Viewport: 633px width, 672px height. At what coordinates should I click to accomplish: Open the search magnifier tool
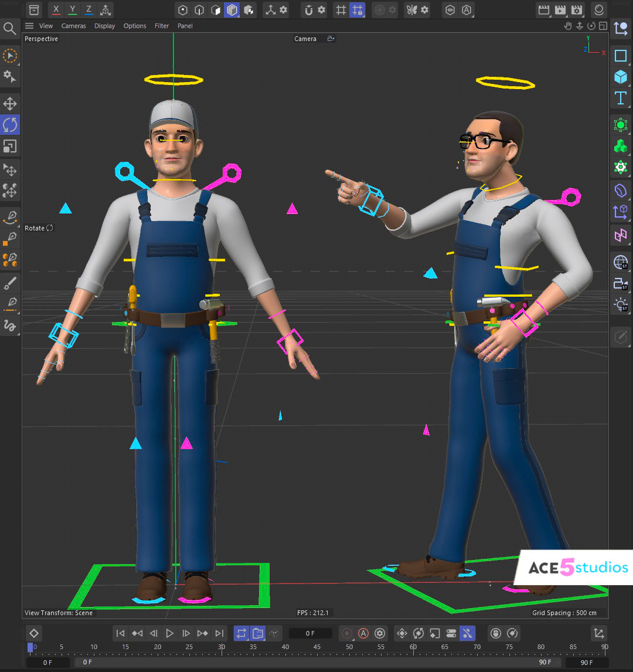(10, 28)
